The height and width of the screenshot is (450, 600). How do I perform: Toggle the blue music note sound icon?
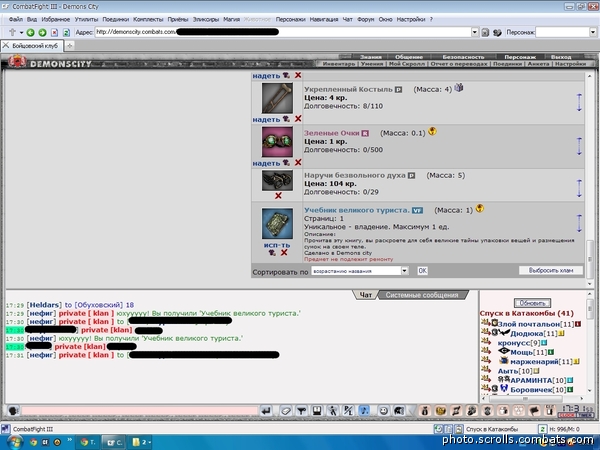364,411
